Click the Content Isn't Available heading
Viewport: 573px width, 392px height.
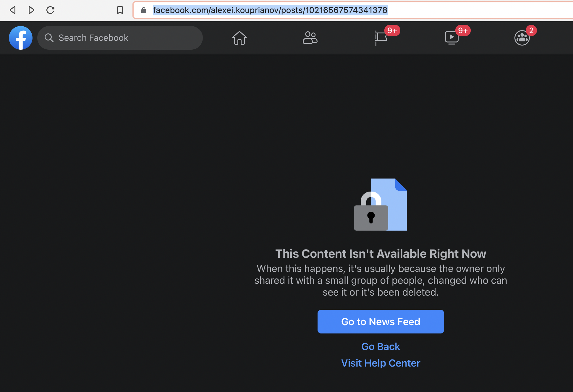pos(381,254)
